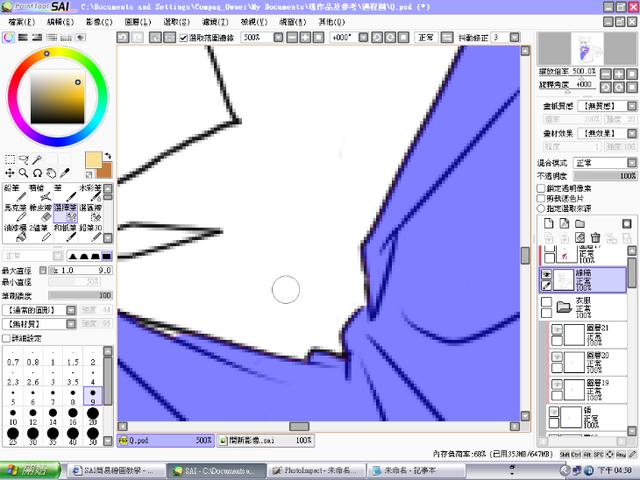Open the 圖層(L) layer menu

(138, 22)
